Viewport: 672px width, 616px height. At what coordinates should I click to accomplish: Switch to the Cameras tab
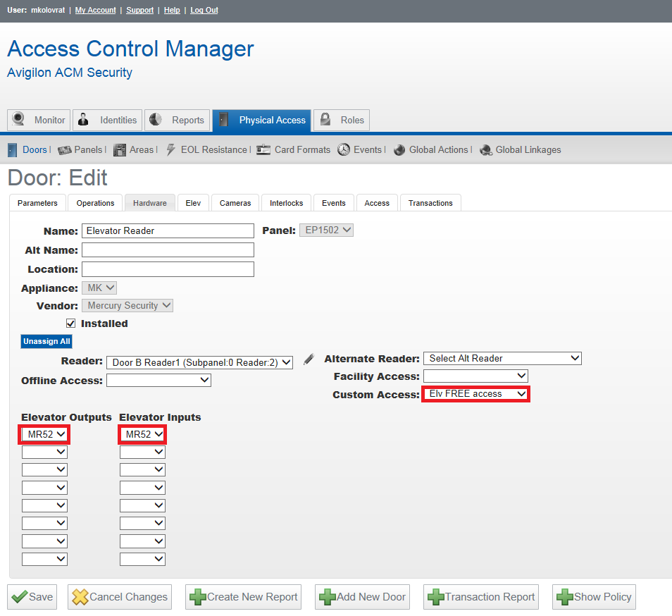pos(235,203)
